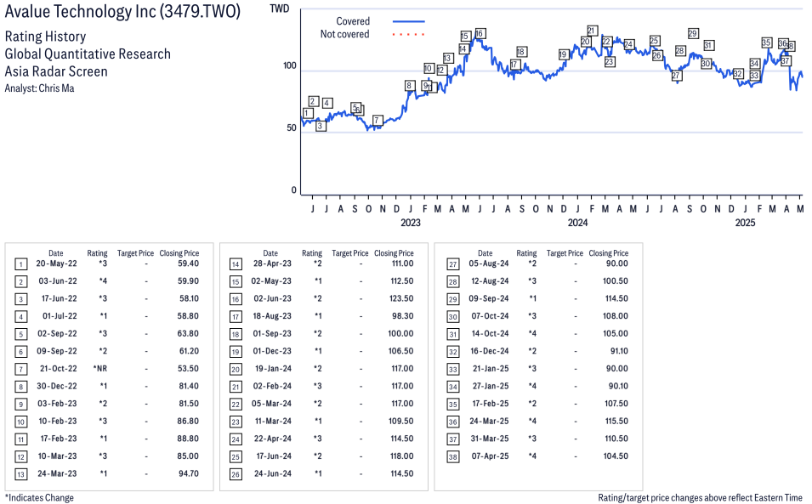This screenshot has height=504, width=812.
Task: Click the numbered box 26 in the 24-Jun-24 row
Action: [236, 474]
